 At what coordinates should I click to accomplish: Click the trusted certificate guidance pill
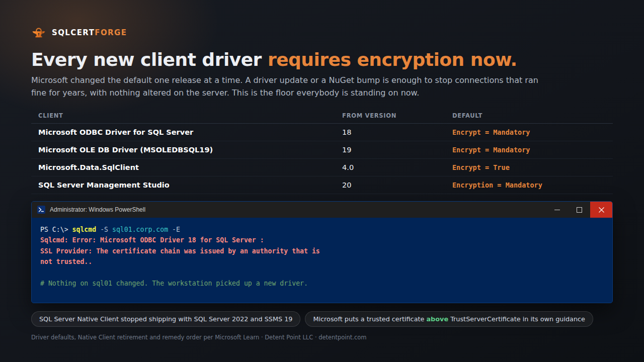tap(449, 319)
